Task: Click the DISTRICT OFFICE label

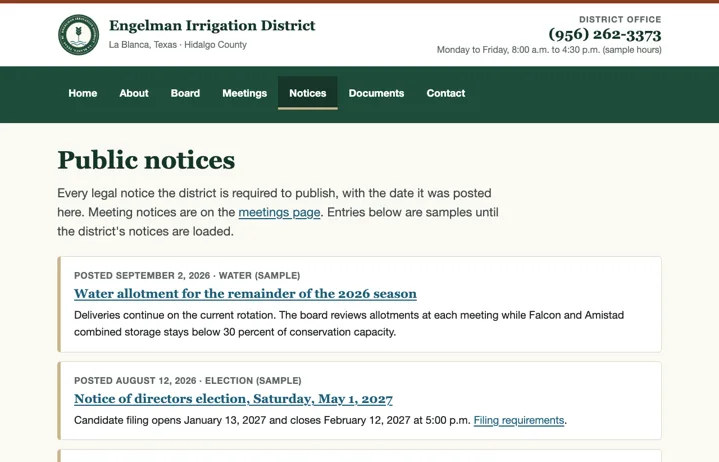Action: (620, 19)
